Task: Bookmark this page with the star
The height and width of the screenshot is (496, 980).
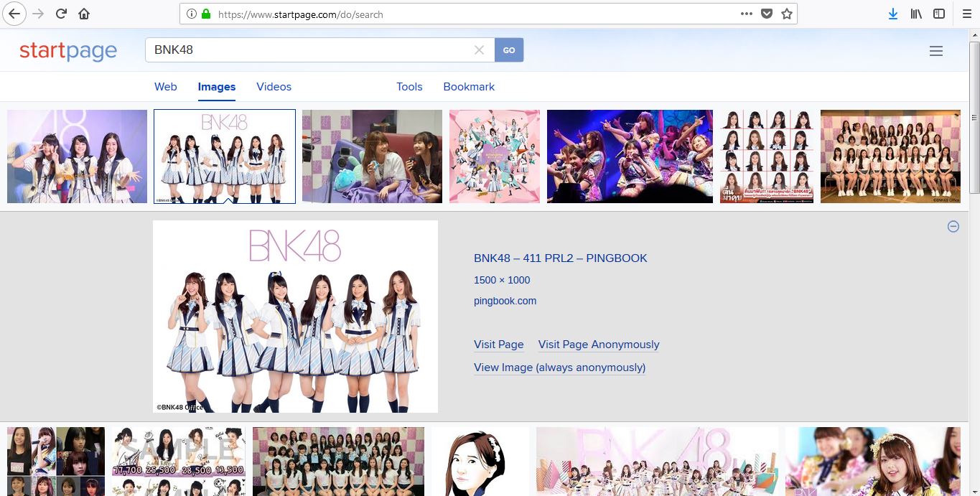Action: 787,13
